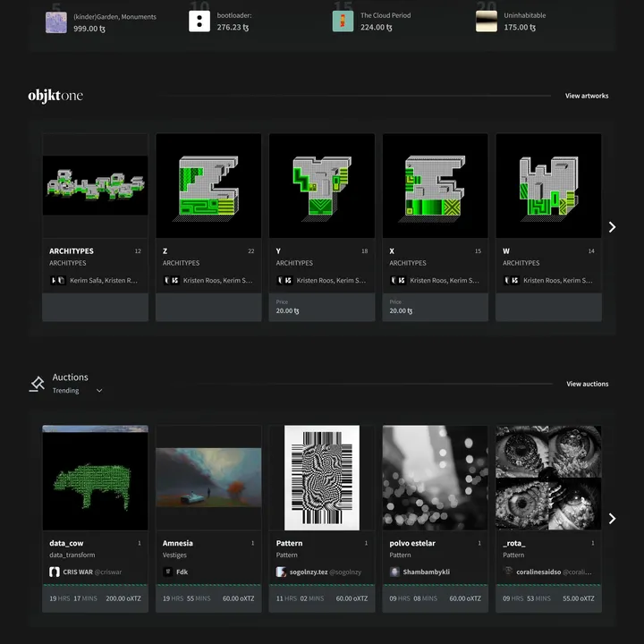This screenshot has width=644, height=644.
Task: Open The Cloud Period collection
Action: pos(386,15)
